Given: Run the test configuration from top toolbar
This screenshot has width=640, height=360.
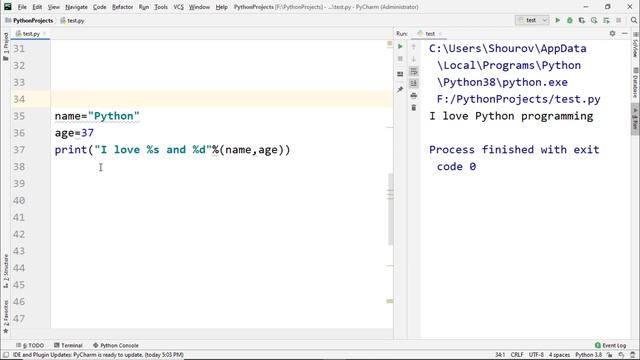Looking at the screenshot, I should pyautogui.click(x=558, y=20).
